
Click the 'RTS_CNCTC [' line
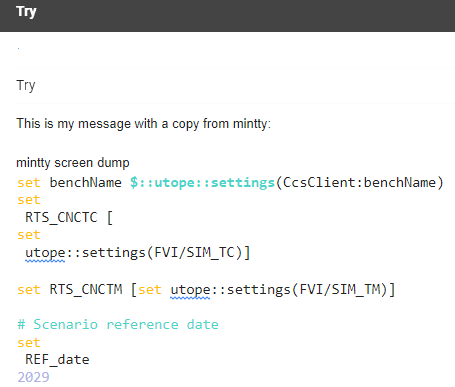click(69, 218)
